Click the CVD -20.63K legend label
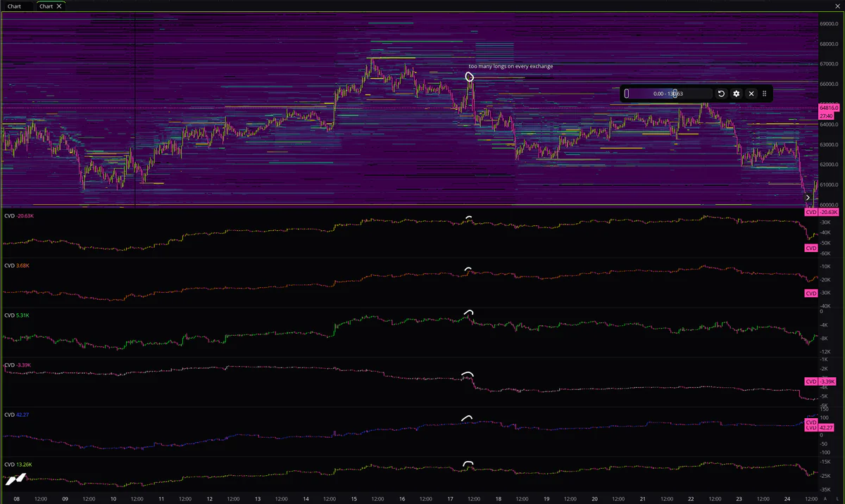Image resolution: width=845 pixels, height=504 pixels. [18, 215]
